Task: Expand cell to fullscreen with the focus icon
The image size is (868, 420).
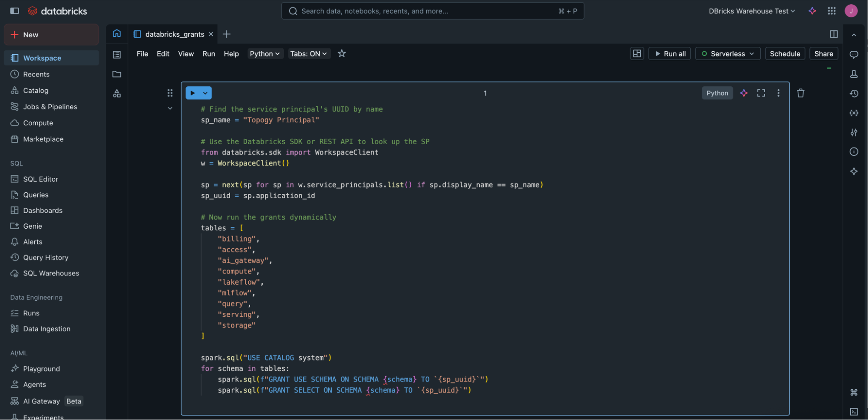Action: coord(761,93)
